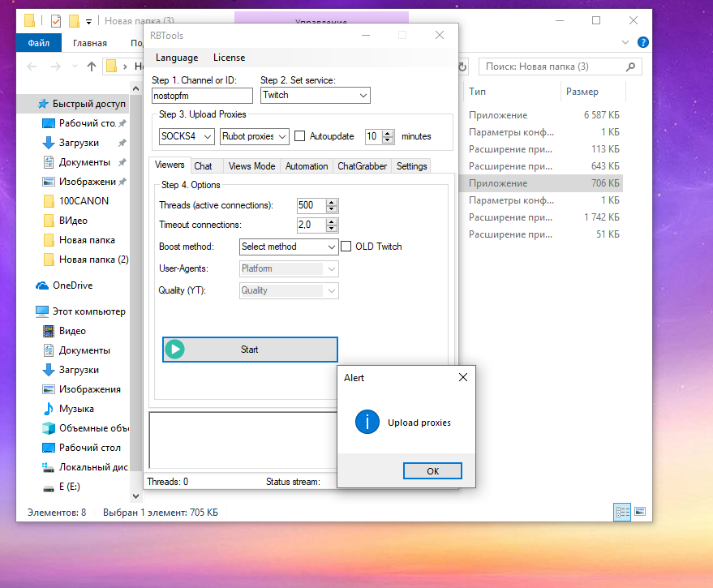Image resolution: width=713 pixels, height=588 pixels.
Task: Click the Help question mark icon in Explorer
Action: pos(642,42)
